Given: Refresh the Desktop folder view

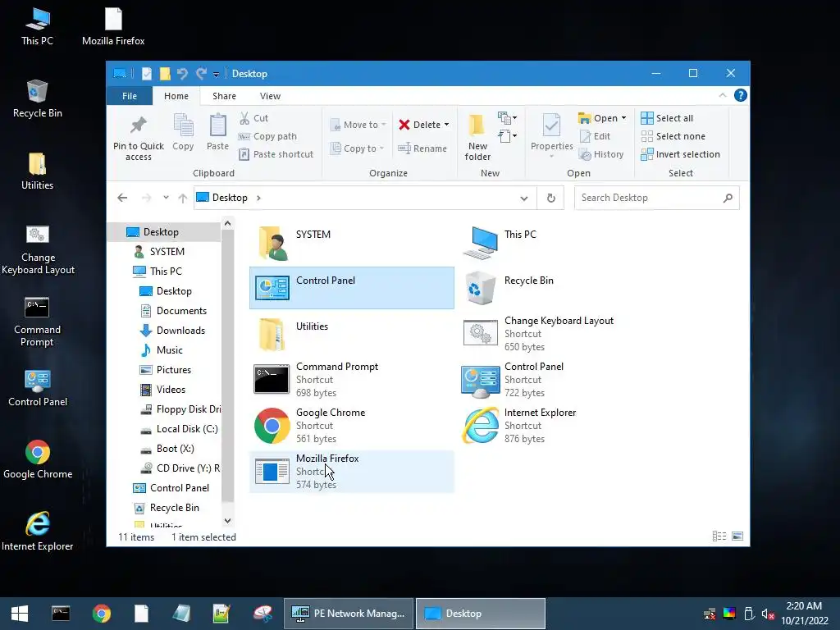Looking at the screenshot, I should [x=550, y=199].
